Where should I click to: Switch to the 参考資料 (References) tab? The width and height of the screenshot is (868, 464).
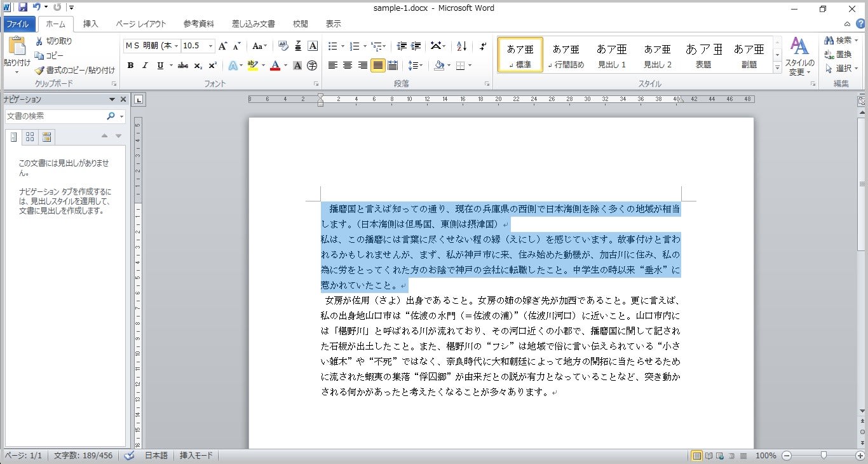click(199, 24)
